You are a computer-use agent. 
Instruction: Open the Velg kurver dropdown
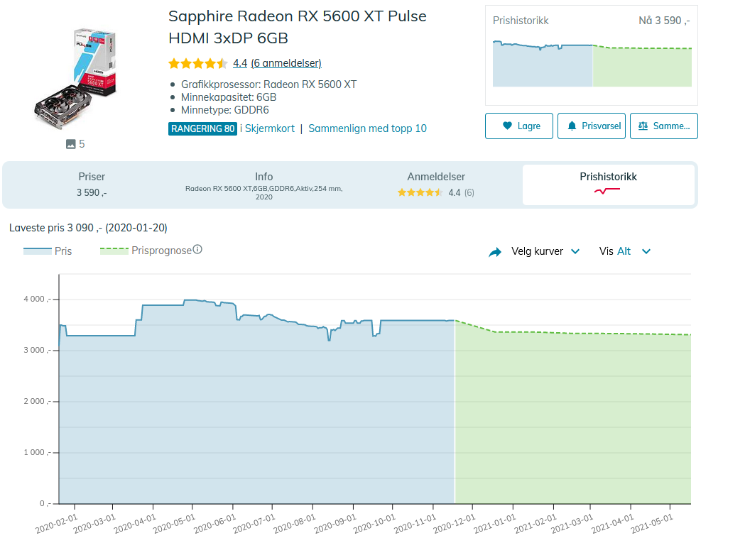click(545, 251)
